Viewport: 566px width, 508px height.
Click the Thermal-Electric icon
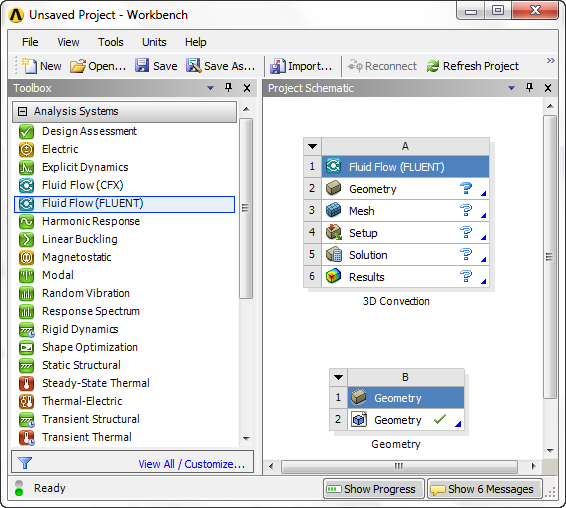[26, 401]
